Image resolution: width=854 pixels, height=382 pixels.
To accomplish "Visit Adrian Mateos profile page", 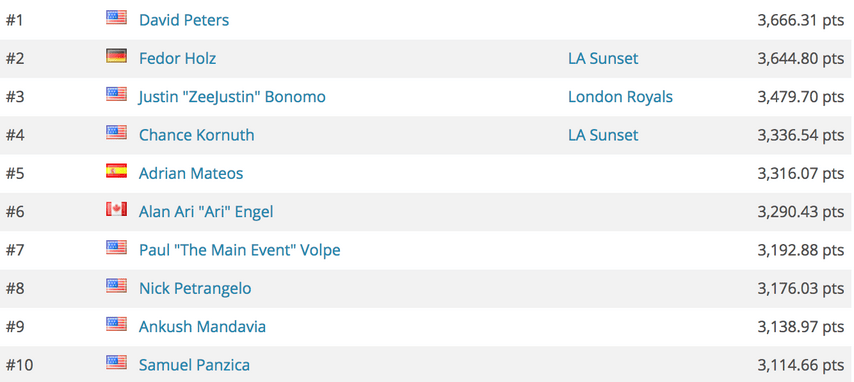I will pos(191,173).
